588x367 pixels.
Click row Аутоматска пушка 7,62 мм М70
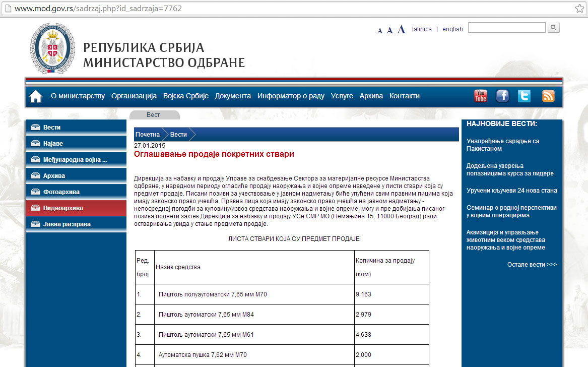point(203,355)
